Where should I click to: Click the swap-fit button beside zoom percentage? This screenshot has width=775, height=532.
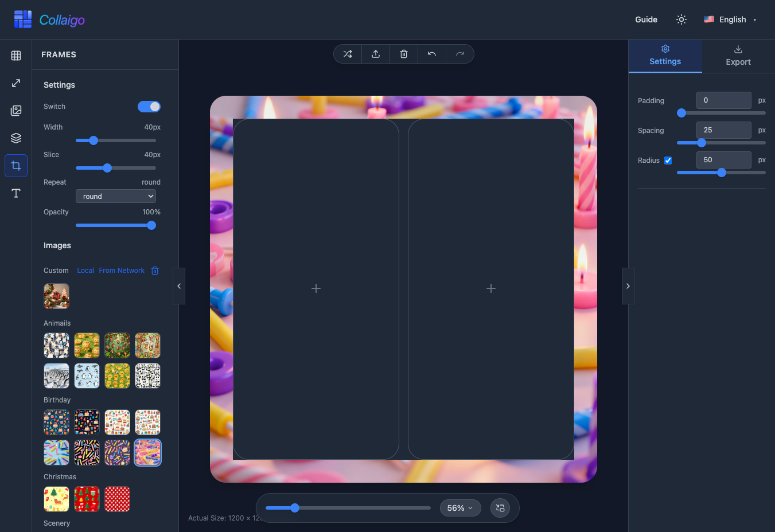point(500,508)
